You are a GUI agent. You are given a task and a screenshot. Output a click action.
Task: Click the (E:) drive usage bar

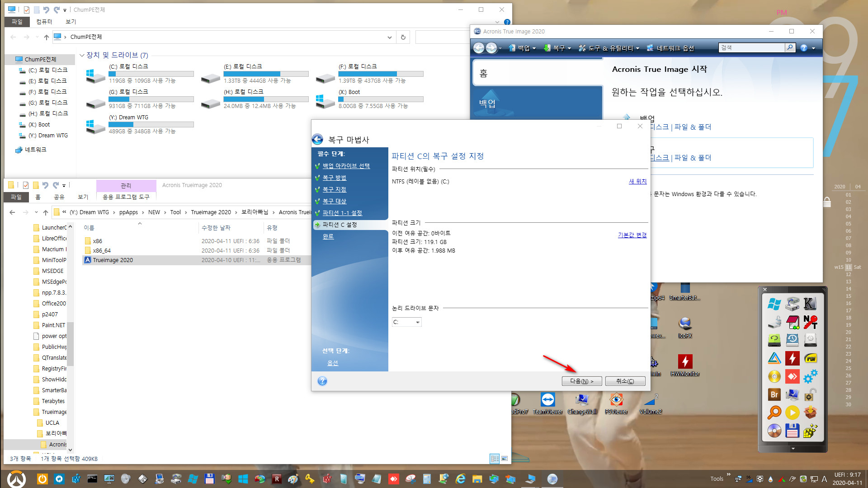coord(266,74)
